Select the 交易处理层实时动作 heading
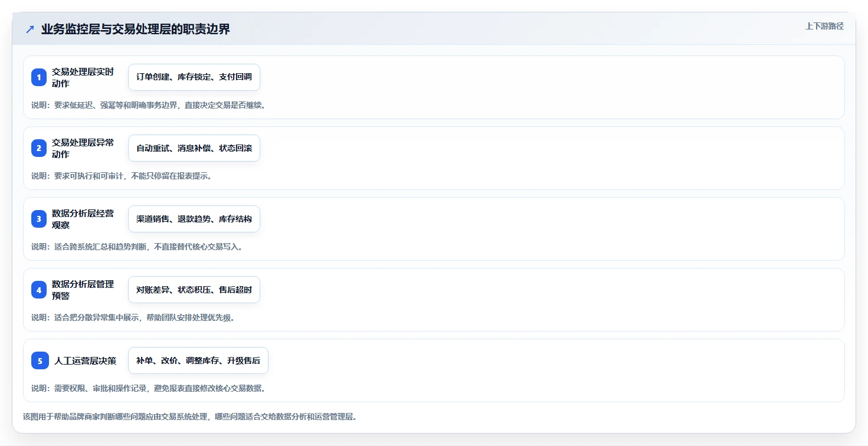The image size is (868, 446). tap(83, 77)
